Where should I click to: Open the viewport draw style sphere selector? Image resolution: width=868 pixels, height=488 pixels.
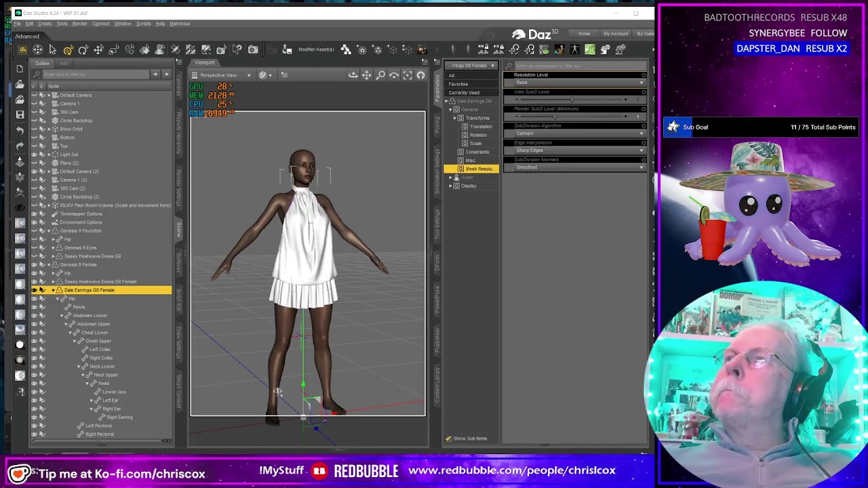coord(265,75)
